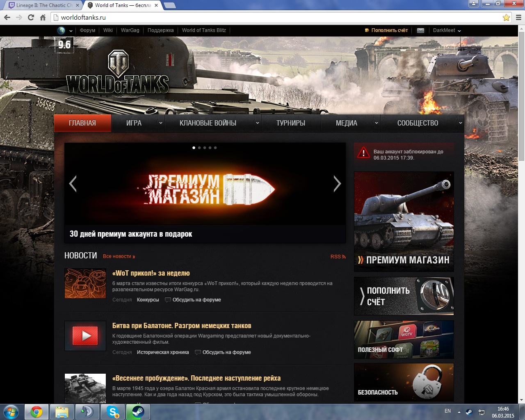
Task: Open the DarkMeet account dropdown
Action: pos(447,30)
